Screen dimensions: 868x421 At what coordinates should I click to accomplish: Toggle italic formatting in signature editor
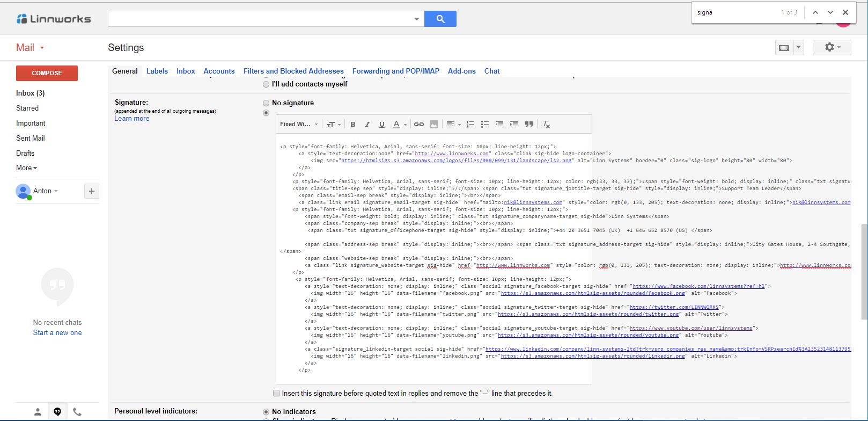point(367,124)
